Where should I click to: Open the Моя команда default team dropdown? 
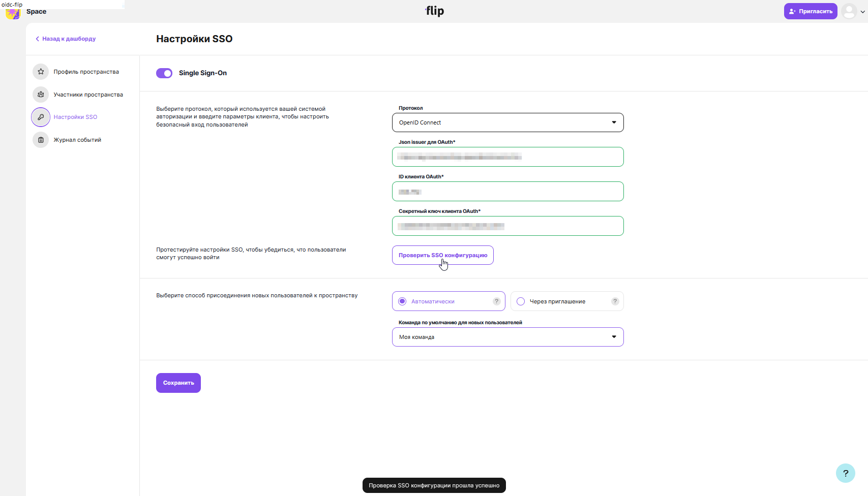[x=507, y=337]
